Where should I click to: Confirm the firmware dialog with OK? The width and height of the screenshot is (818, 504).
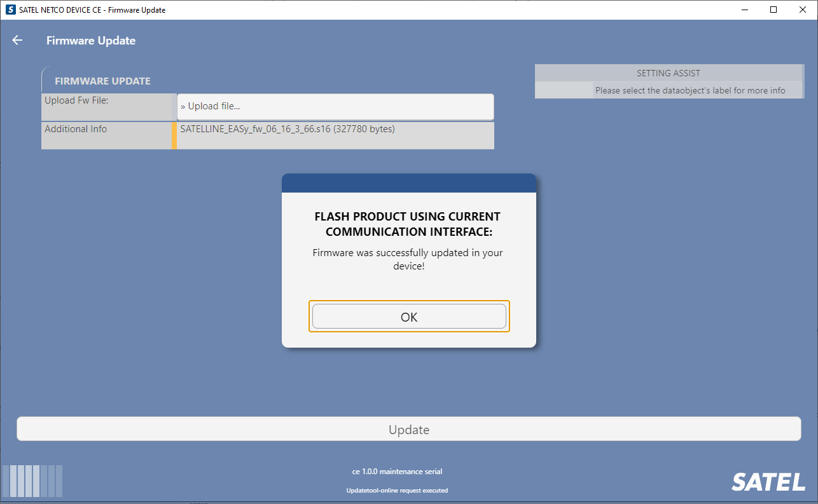[409, 317]
